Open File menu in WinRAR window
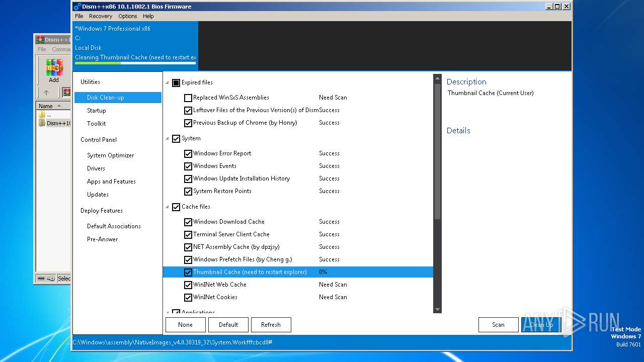Image resolution: width=644 pixels, height=362 pixels. (x=42, y=49)
